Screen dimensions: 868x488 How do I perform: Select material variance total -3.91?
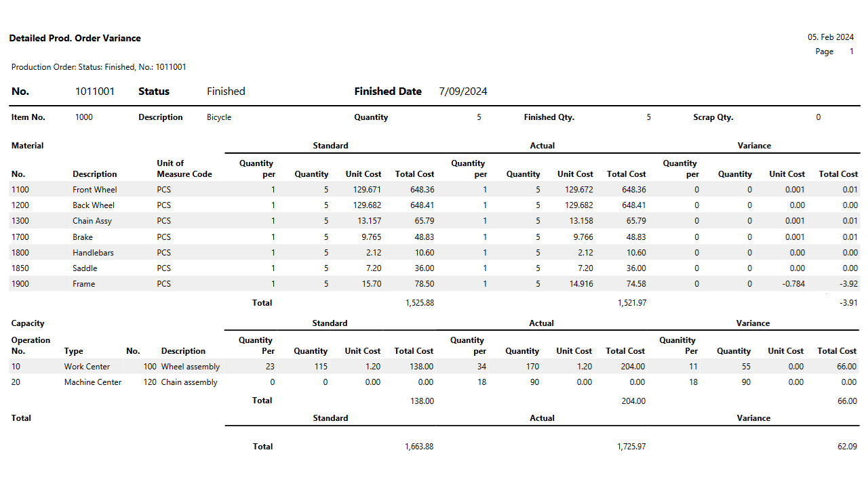tap(850, 303)
